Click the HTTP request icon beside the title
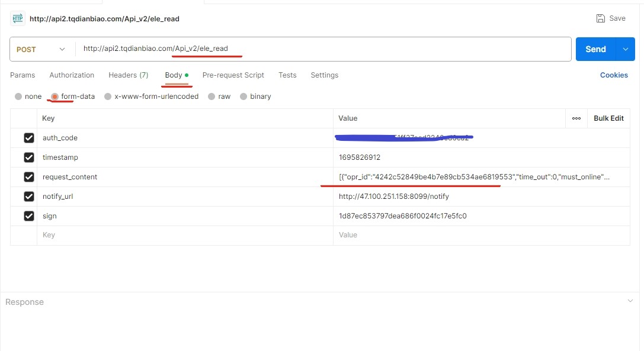The width and height of the screenshot is (644, 351). click(18, 18)
